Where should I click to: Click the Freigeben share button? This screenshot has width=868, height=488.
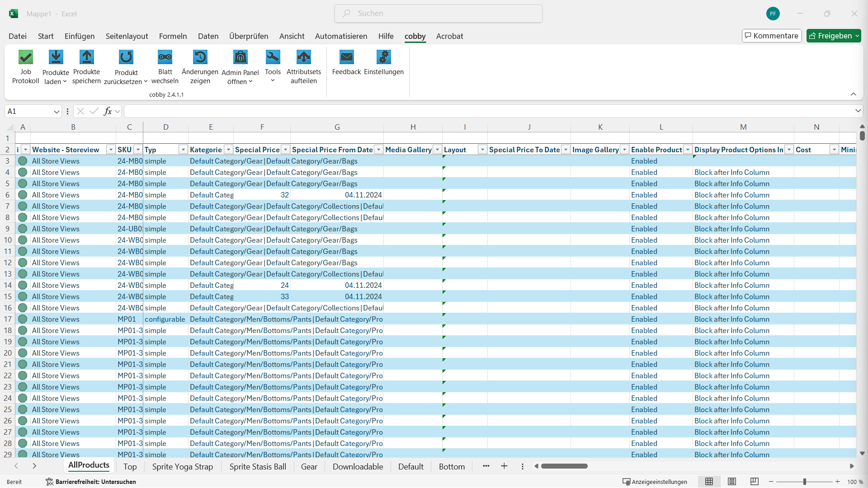(830, 36)
